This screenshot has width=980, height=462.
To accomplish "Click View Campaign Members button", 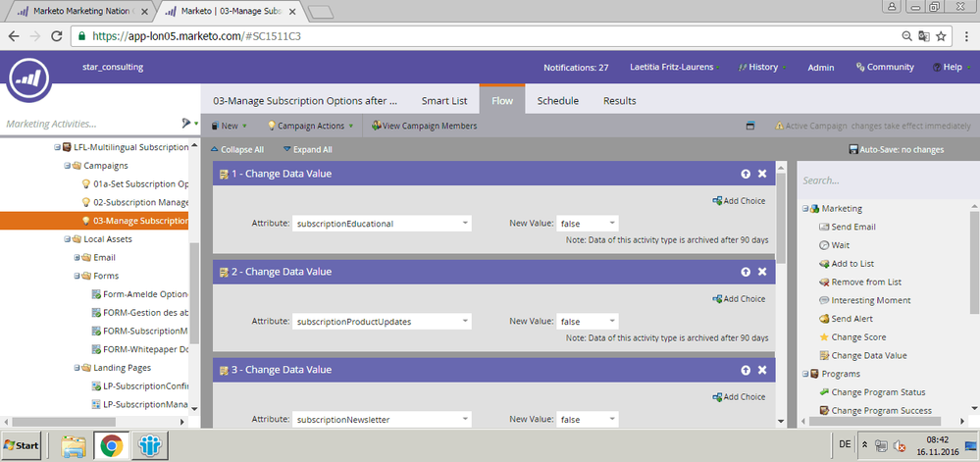I will pos(424,126).
